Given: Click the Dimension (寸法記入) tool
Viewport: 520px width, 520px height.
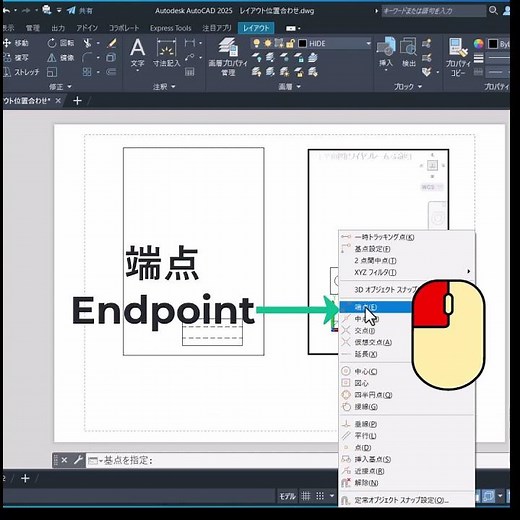Looking at the screenshot, I should (166, 53).
